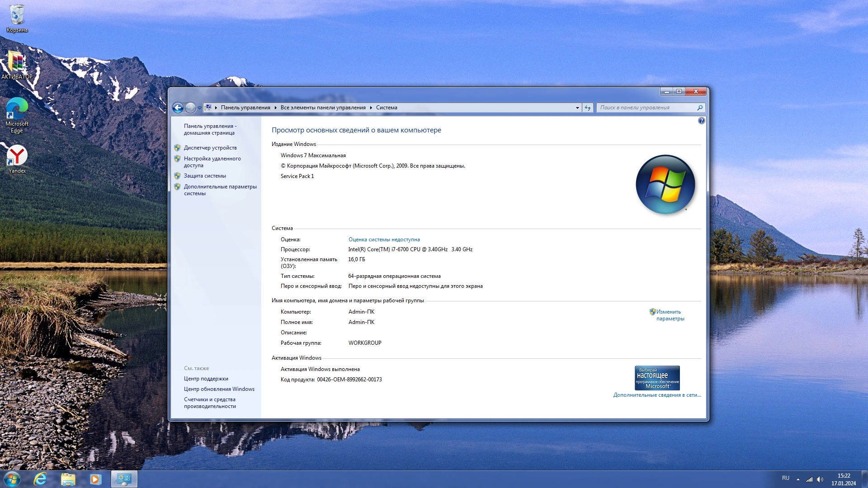
Task: Open the Recycle Bin (Корзина) desktop icon
Action: tap(17, 18)
